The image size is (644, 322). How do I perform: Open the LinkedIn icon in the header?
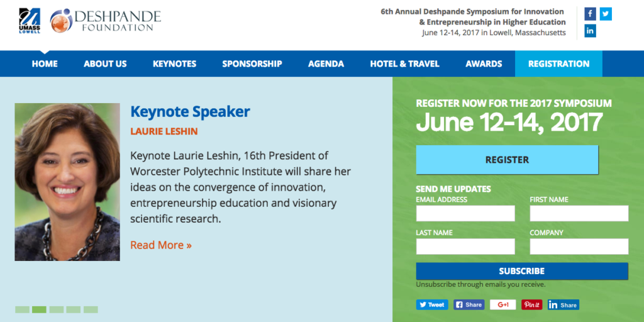(590, 31)
